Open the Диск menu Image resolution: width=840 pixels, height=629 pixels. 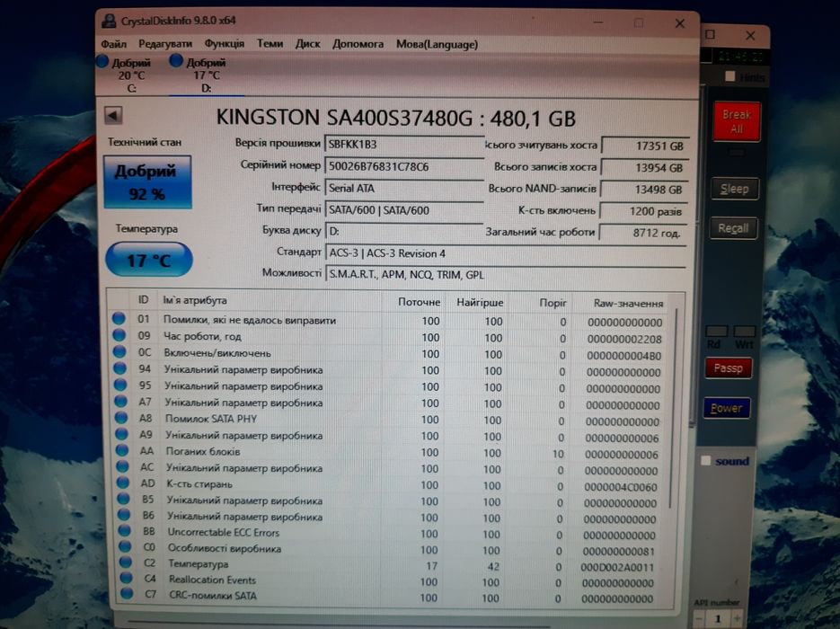[307, 44]
